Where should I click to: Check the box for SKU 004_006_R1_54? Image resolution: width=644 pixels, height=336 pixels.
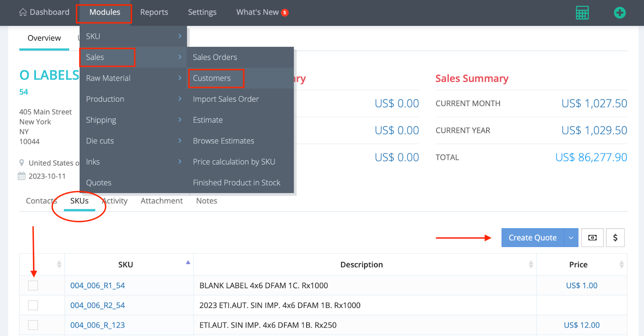click(33, 285)
